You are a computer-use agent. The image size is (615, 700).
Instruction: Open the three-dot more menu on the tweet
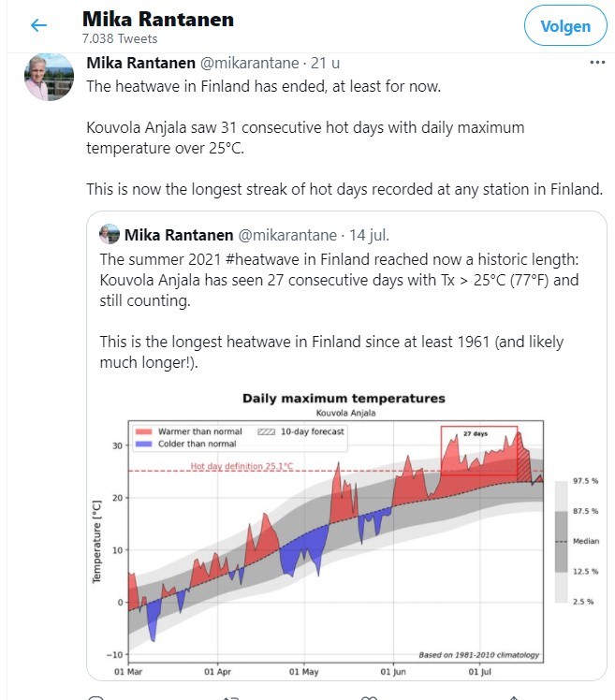coord(597,63)
